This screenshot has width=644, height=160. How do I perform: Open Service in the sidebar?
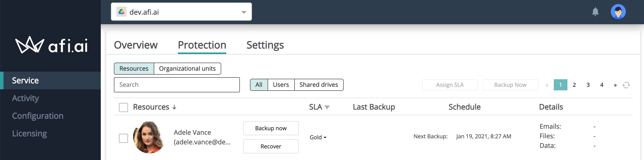(x=50, y=81)
